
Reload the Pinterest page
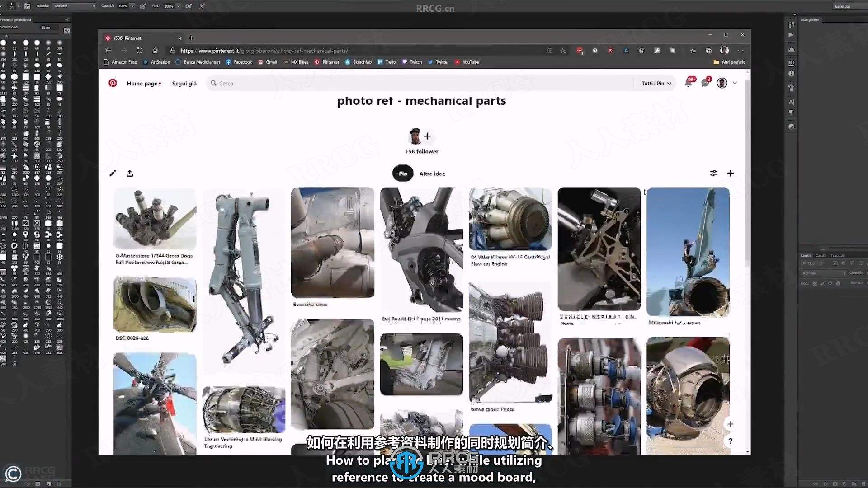coord(139,51)
